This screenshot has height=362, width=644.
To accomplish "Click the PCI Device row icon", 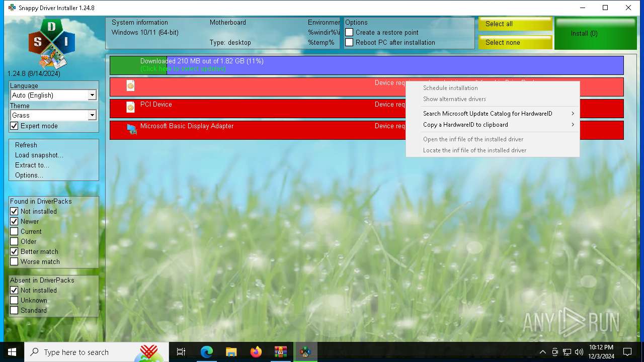I will coord(130,107).
